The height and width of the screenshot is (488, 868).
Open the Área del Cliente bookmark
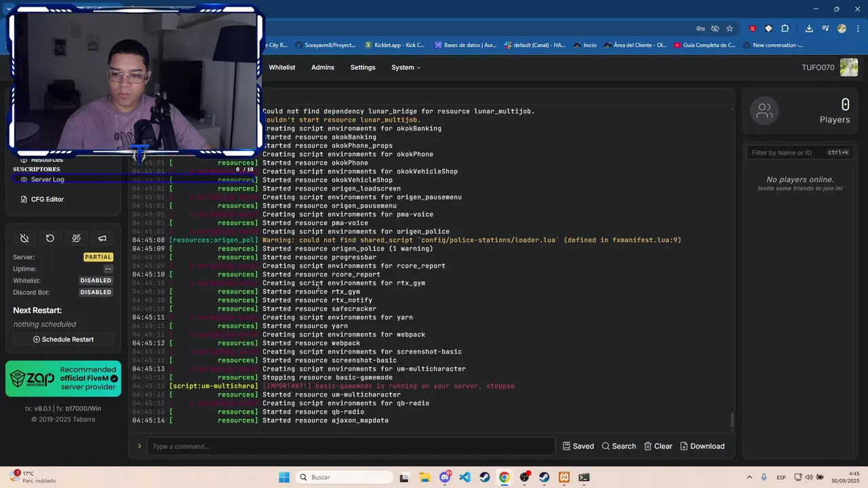pos(635,45)
